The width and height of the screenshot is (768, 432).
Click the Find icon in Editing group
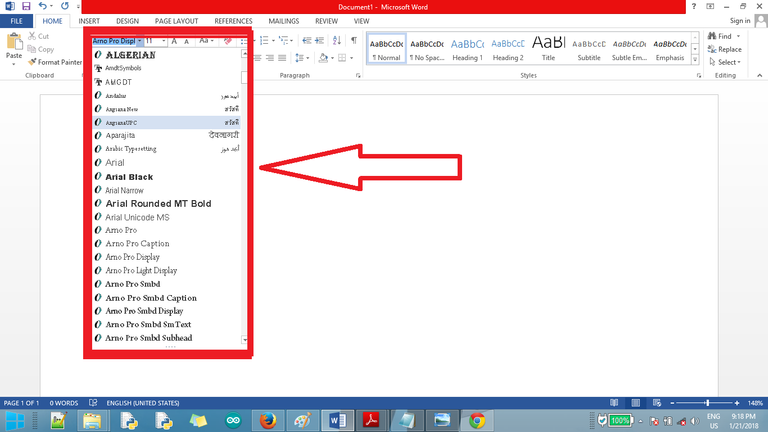[x=722, y=36]
